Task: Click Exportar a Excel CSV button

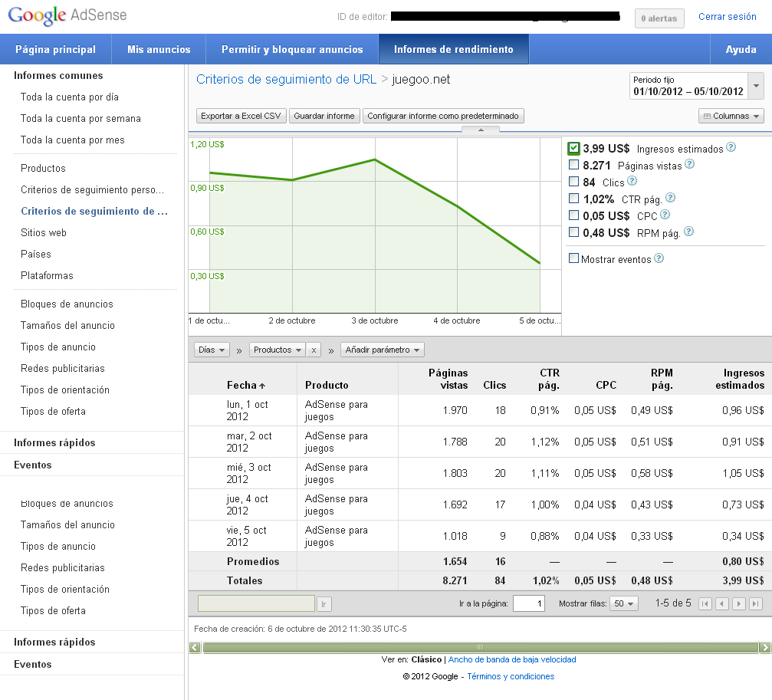Action: (x=241, y=117)
